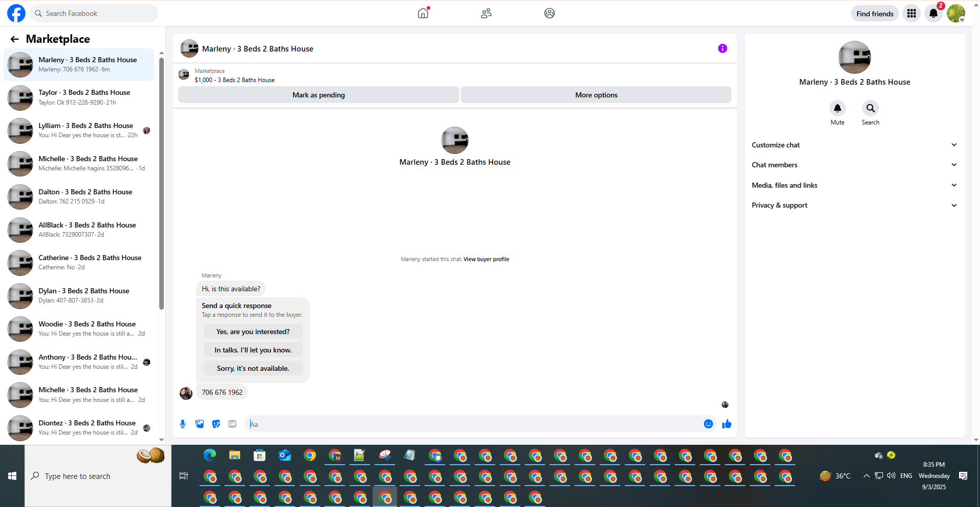Open Outlook from the taskbar
Screen dimensions: 980x507
tap(285, 455)
